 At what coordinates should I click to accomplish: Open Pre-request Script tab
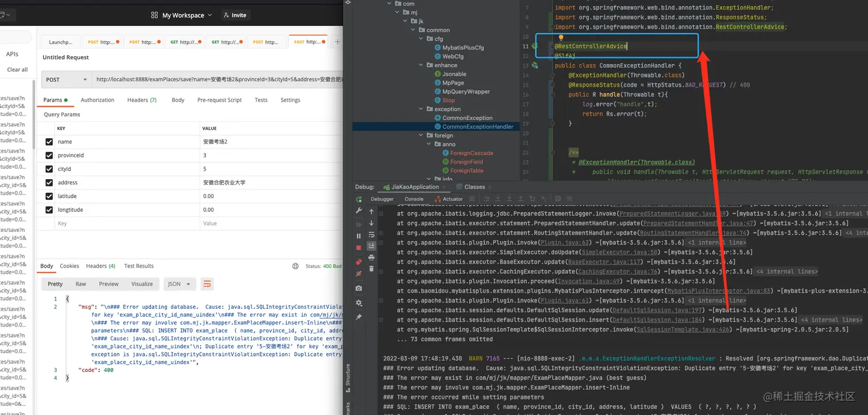tap(219, 100)
